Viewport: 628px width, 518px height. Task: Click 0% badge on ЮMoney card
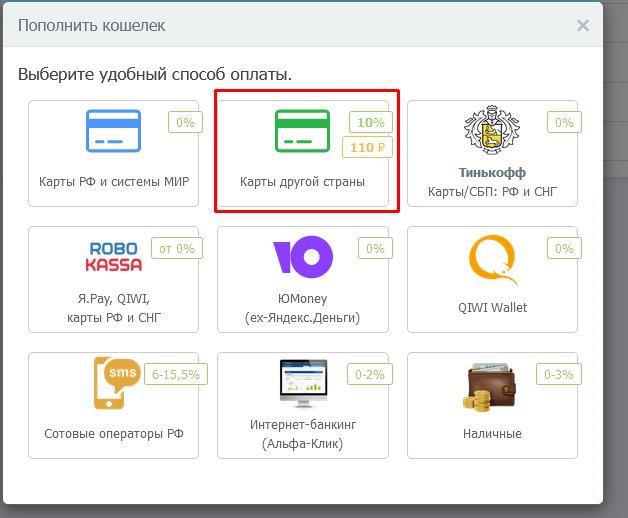pos(375,248)
